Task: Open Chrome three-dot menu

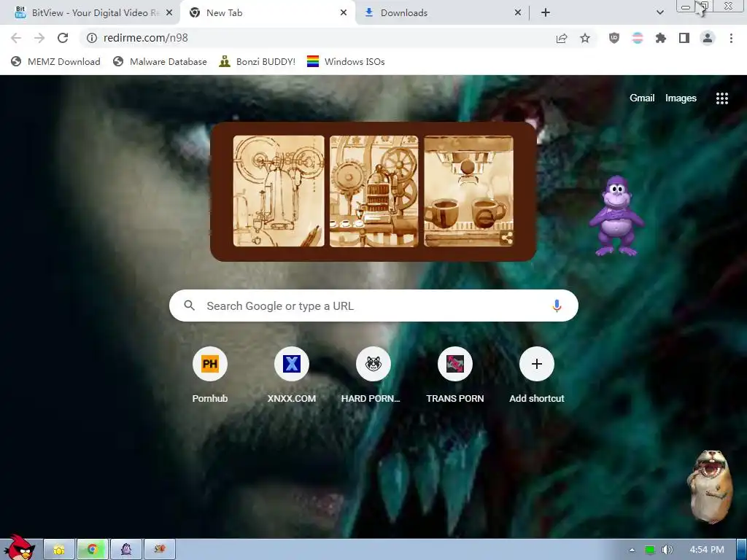Action: point(731,38)
